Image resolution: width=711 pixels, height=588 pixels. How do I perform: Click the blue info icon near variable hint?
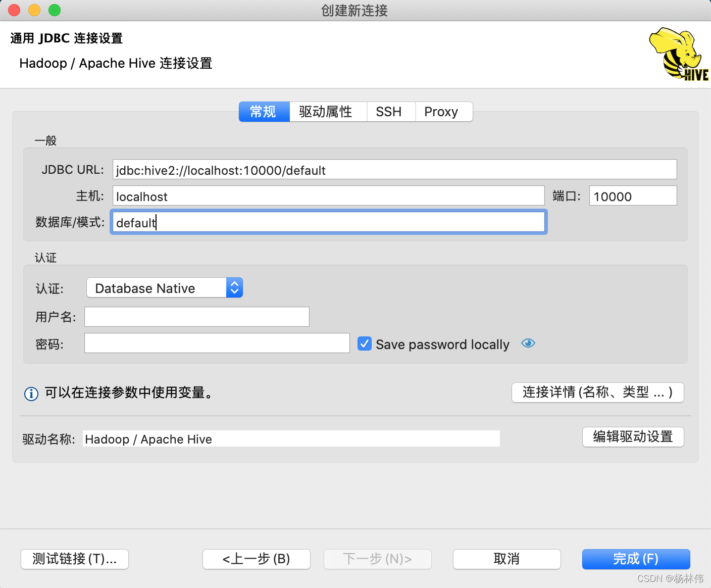(31, 394)
